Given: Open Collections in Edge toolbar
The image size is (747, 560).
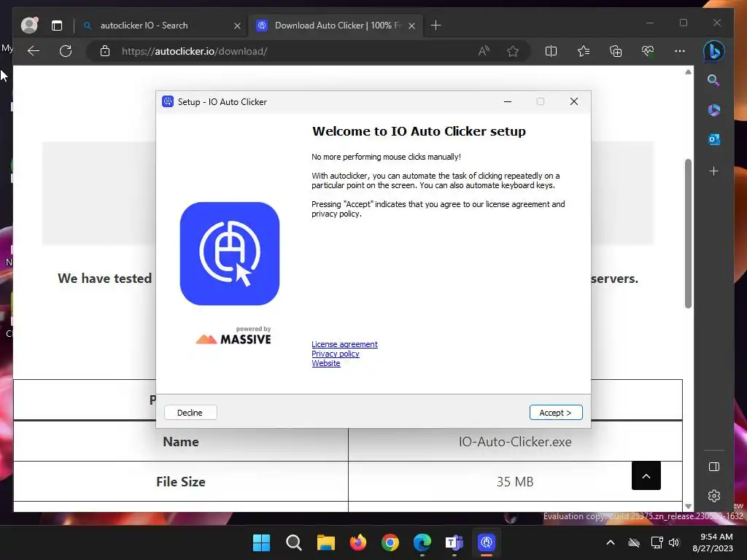Looking at the screenshot, I should tap(616, 51).
